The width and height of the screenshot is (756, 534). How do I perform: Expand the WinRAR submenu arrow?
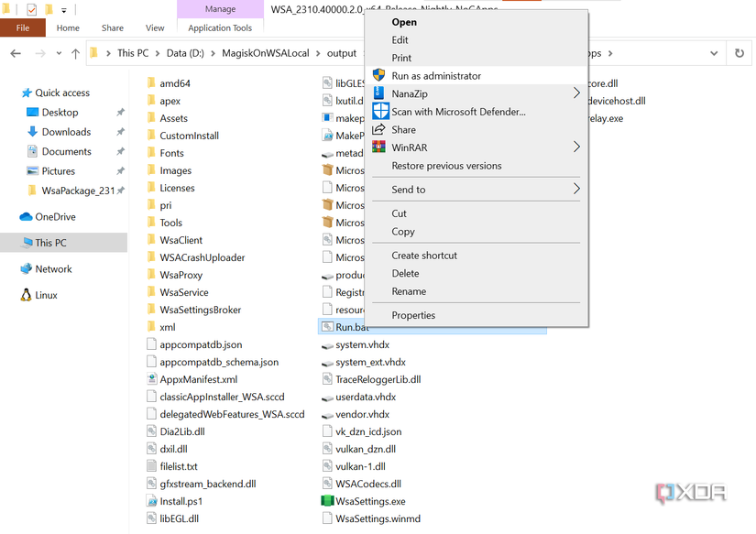(576, 147)
